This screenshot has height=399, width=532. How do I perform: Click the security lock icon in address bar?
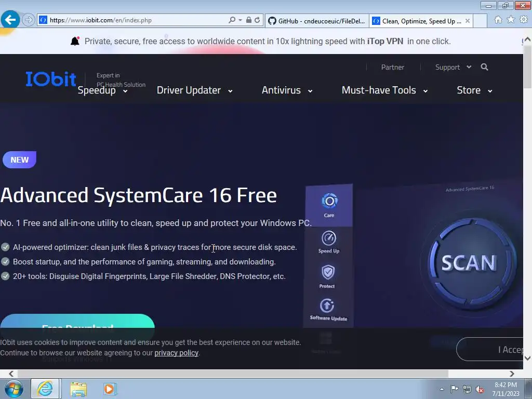coord(249,20)
